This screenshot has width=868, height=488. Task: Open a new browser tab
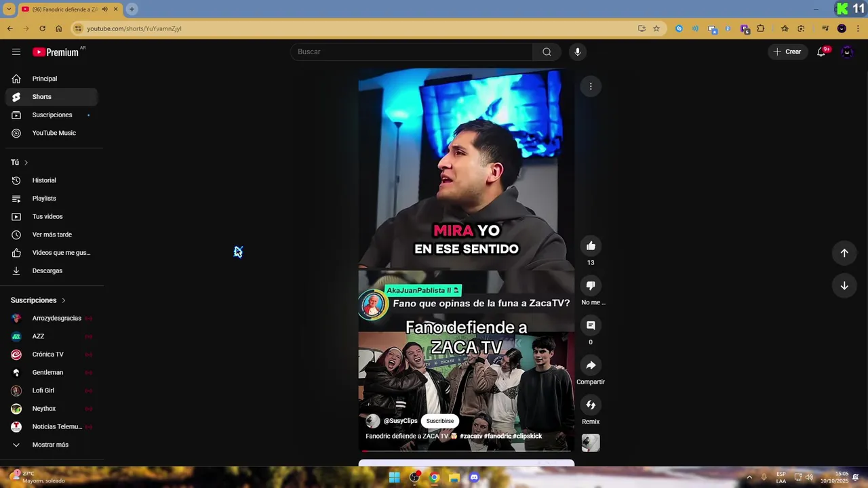tap(132, 9)
